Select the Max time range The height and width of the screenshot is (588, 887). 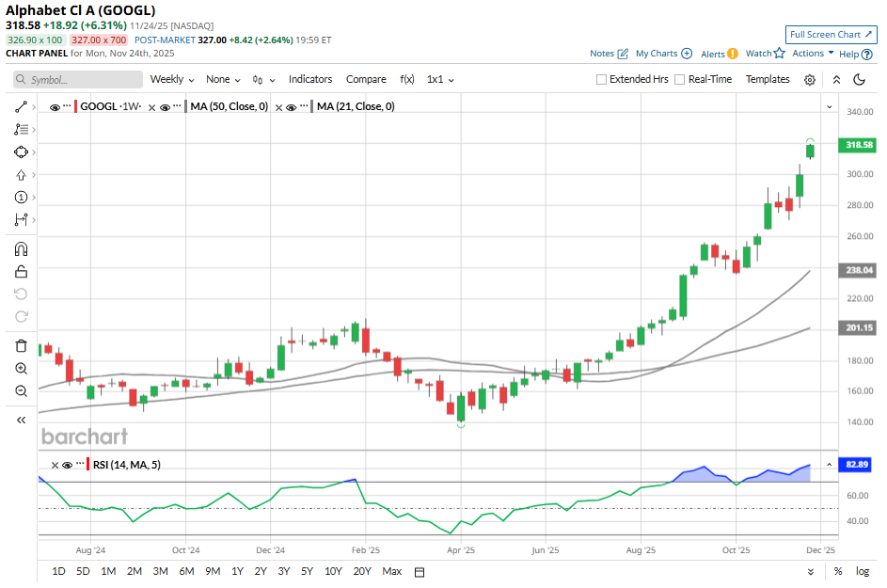point(392,572)
